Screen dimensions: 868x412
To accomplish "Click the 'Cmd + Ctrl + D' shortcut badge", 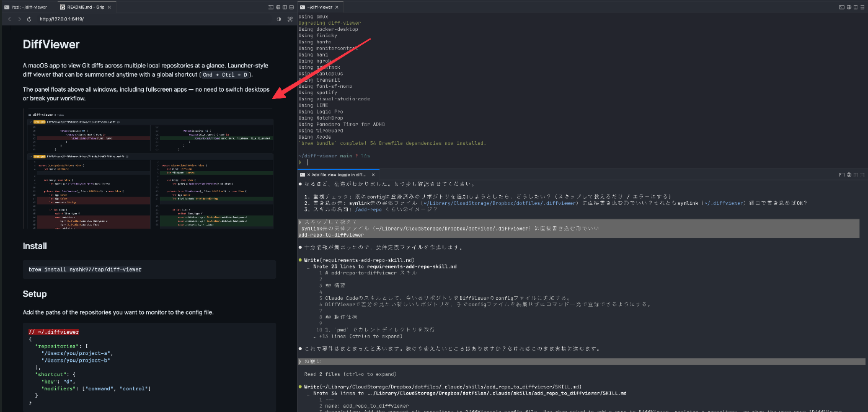I will (226, 75).
